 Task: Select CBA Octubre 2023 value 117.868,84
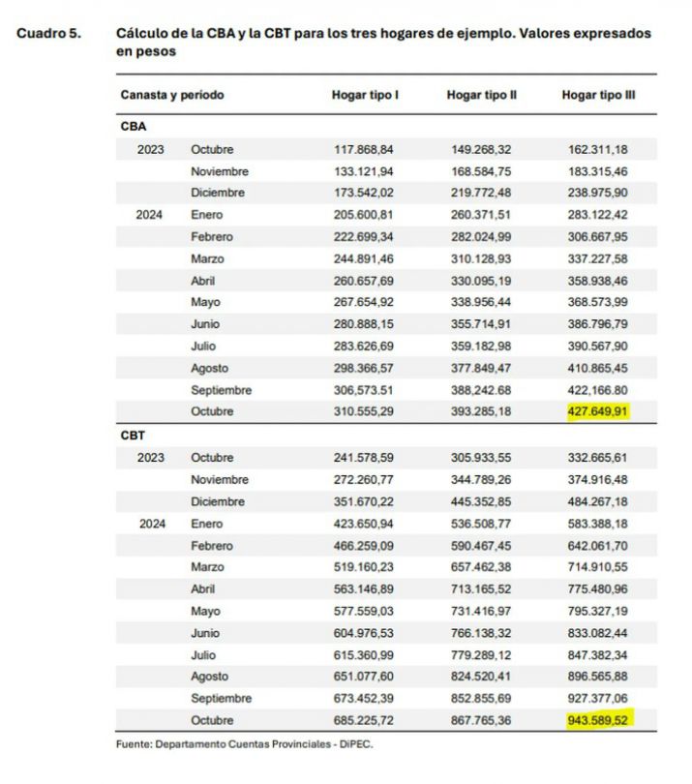(364, 149)
